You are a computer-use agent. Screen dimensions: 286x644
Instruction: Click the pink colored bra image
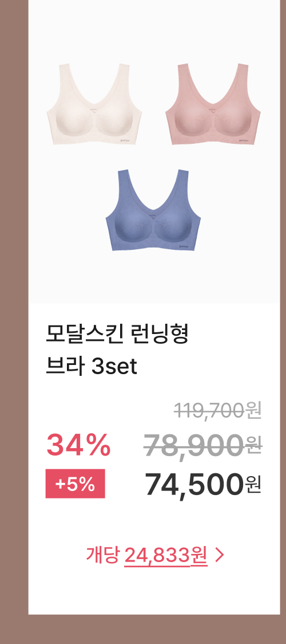click(213, 104)
